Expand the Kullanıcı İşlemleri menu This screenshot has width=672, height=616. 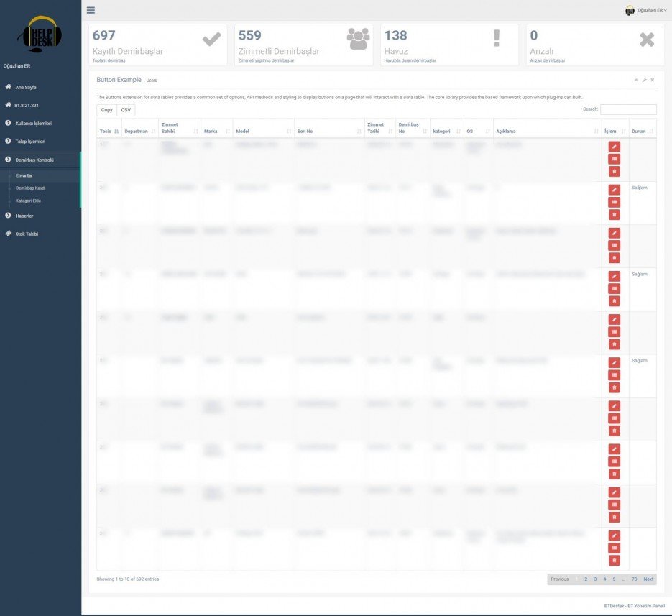[33, 123]
